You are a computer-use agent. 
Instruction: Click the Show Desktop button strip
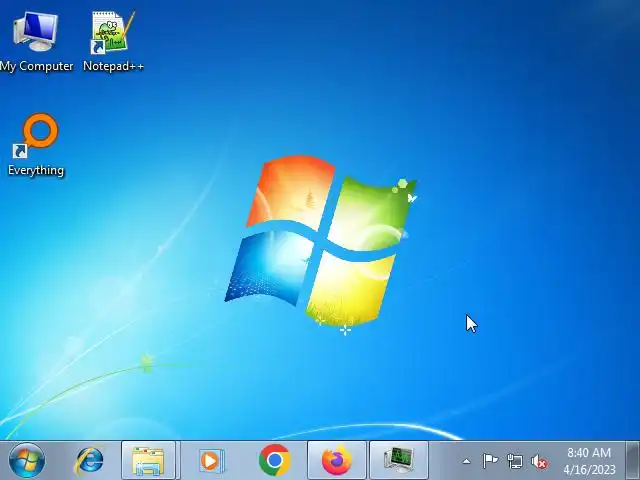point(633,460)
